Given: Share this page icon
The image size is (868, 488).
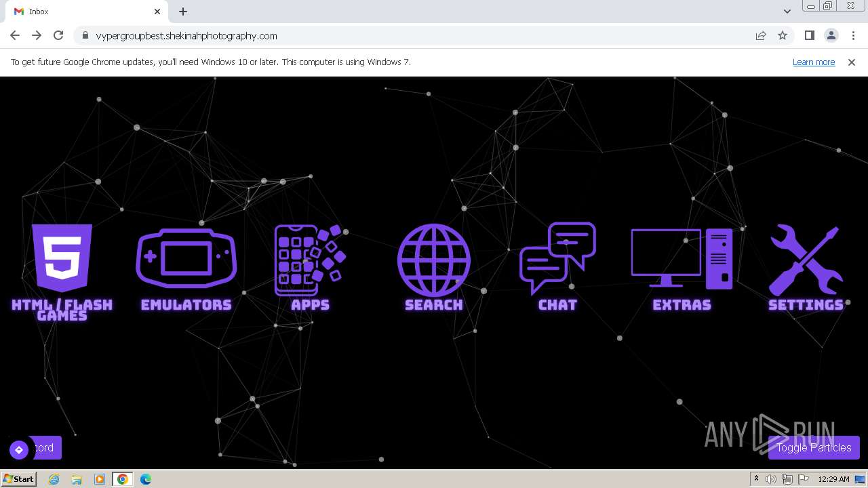Looking at the screenshot, I should coord(761,36).
